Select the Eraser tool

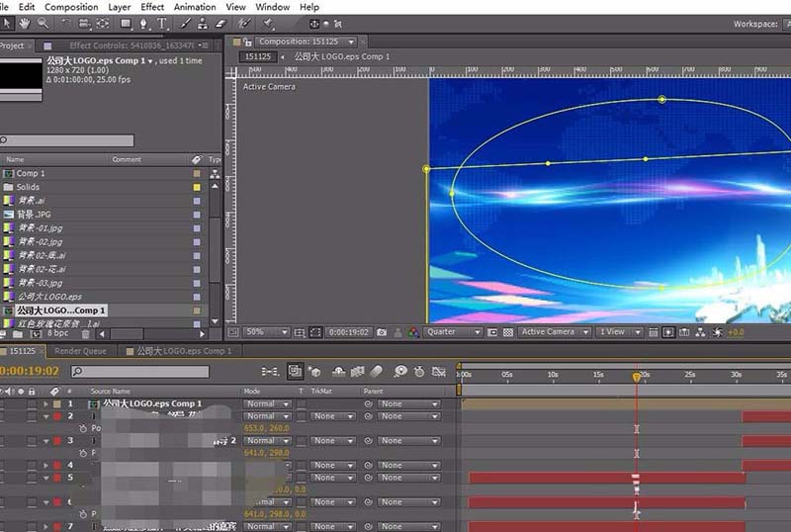[220, 23]
